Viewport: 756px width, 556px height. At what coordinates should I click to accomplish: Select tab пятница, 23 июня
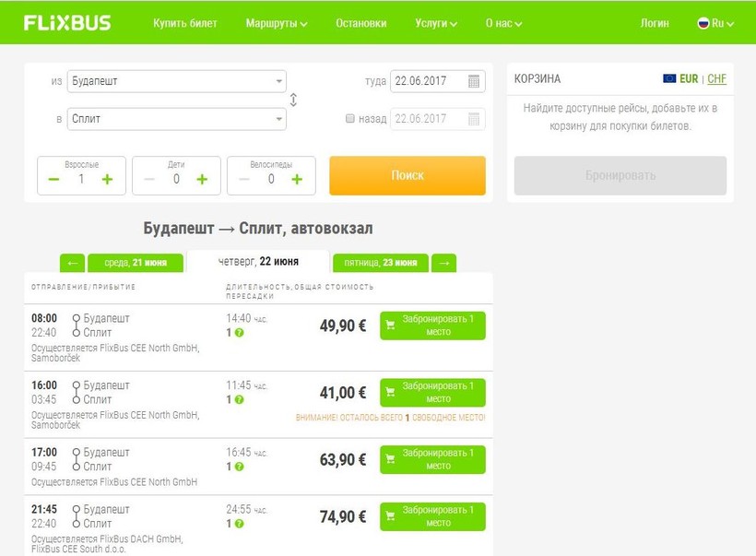tap(381, 263)
